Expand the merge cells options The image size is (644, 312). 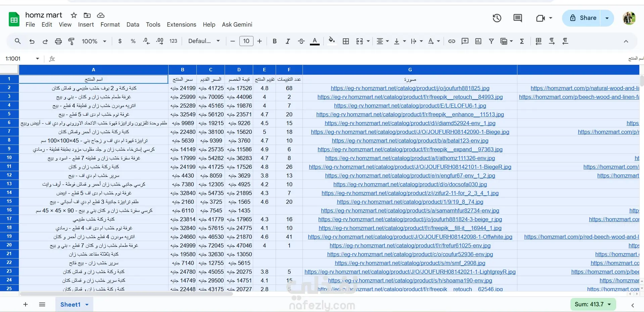[x=368, y=41]
